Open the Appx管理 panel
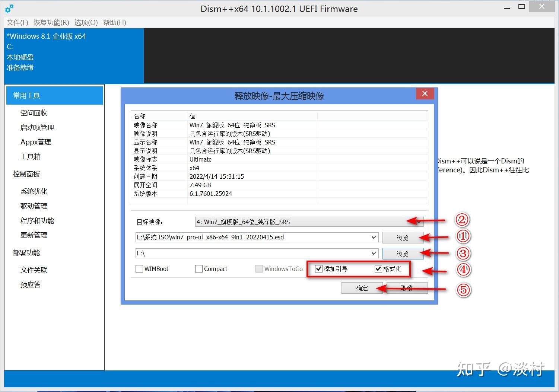The height and width of the screenshot is (392, 559). point(35,142)
